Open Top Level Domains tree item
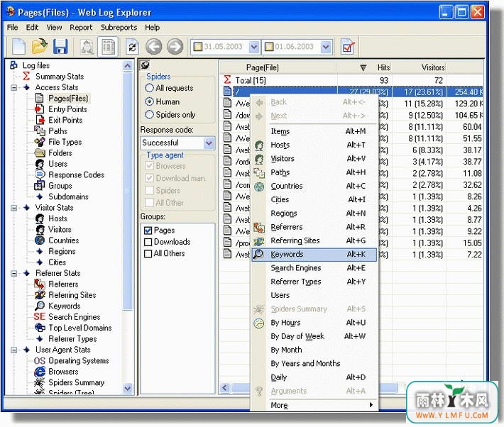This screenshot has width=504, height=427. (x=80, y=328)
